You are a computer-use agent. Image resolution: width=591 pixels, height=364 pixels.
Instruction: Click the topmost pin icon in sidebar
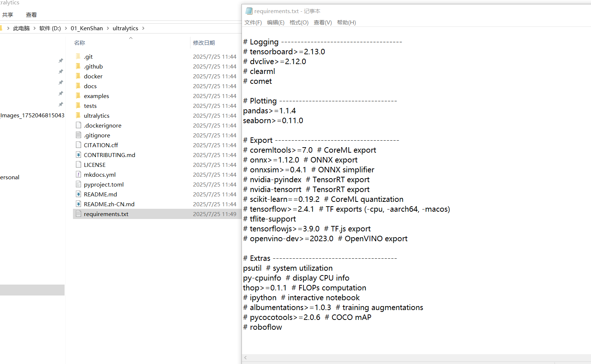[x=61, y=60]
